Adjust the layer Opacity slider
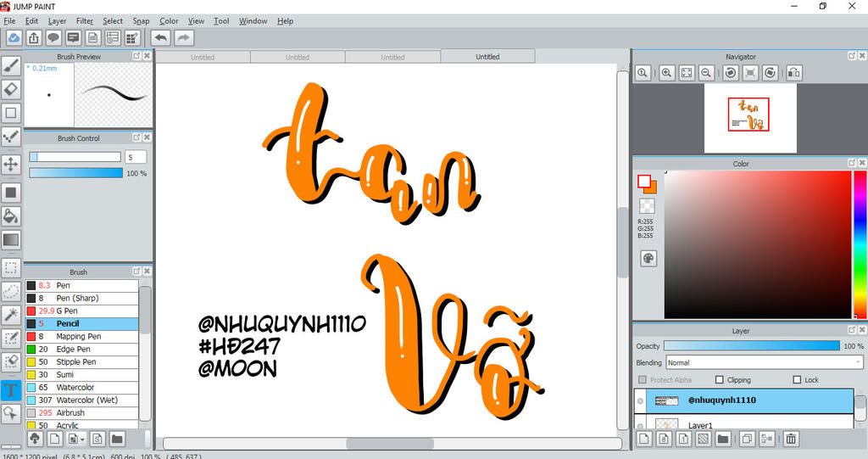The height and width of the screenshot is (459, 868). coord(752,346)
